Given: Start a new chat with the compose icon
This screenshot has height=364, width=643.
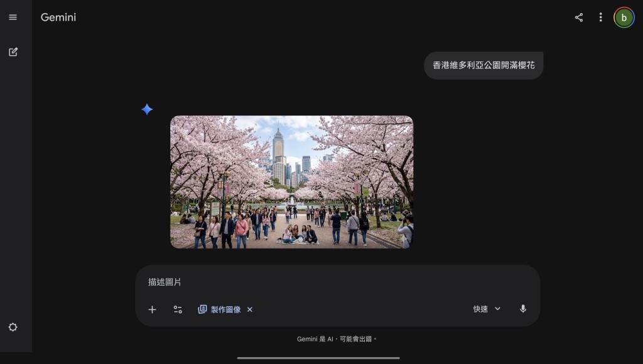Looking at the screenshot, I should 13,52.
